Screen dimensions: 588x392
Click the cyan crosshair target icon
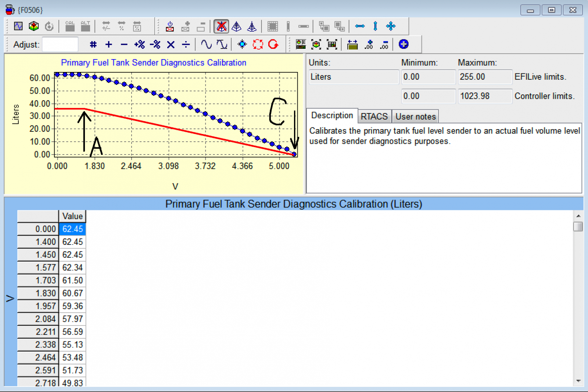click(x=242, y=44)
